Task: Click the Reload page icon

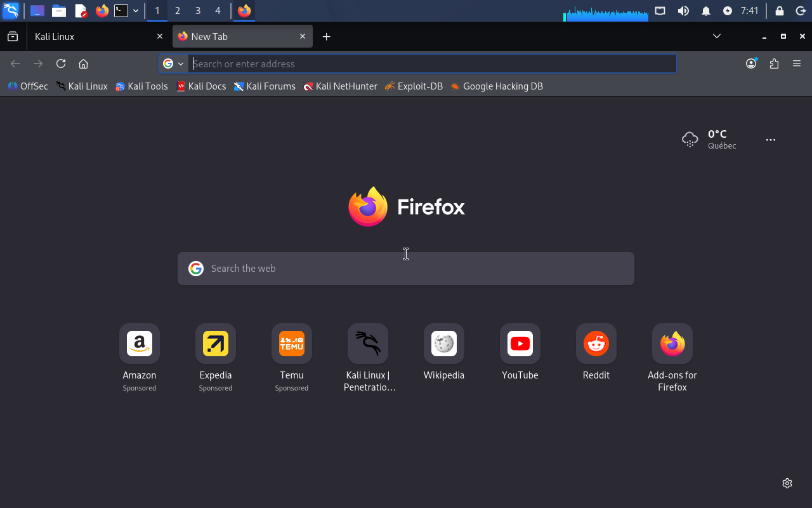Action: tap(61, 63)
